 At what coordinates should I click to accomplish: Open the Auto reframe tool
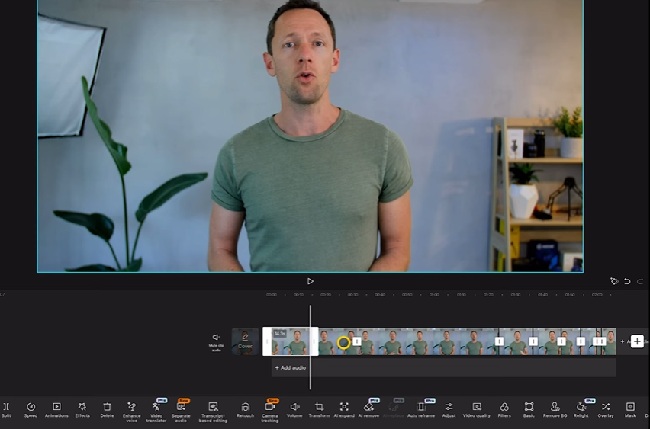421,409
